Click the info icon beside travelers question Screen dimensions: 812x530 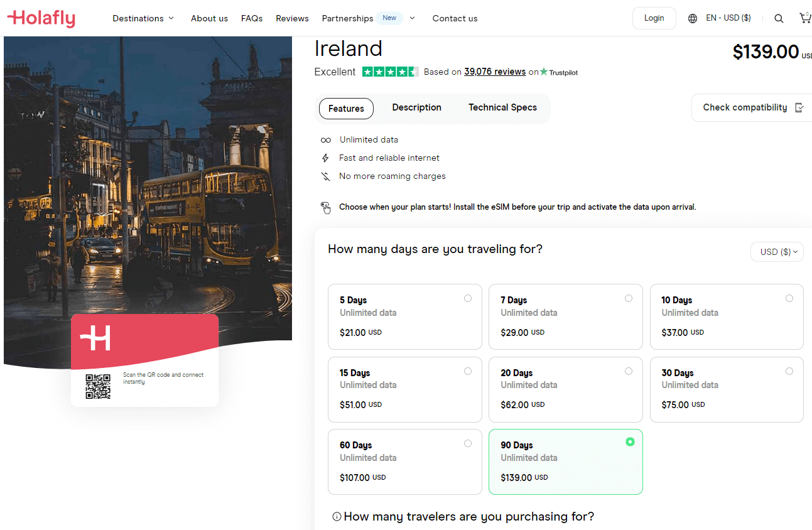click(x=337, y=517)
